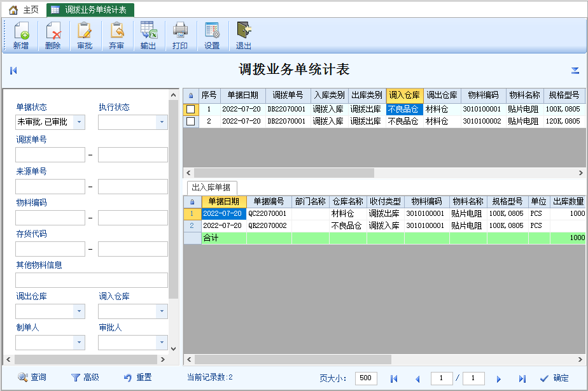Click the 物料编码 header in upper grid
This screenshot has width=588, height=391.
[x=484, y=96]
